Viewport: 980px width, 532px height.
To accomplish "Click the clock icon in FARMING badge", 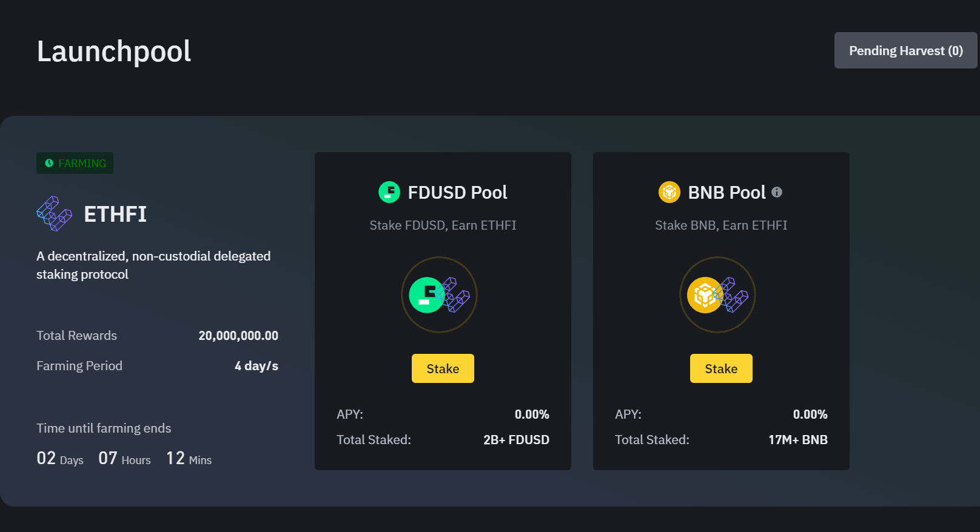I will (x=50, y=163).
